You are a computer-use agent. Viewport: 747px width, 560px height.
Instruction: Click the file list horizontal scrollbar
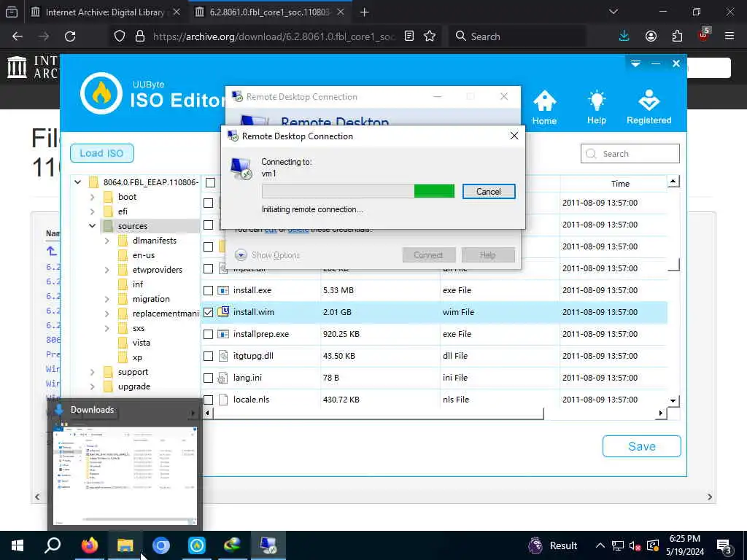[x=379, y=413]
